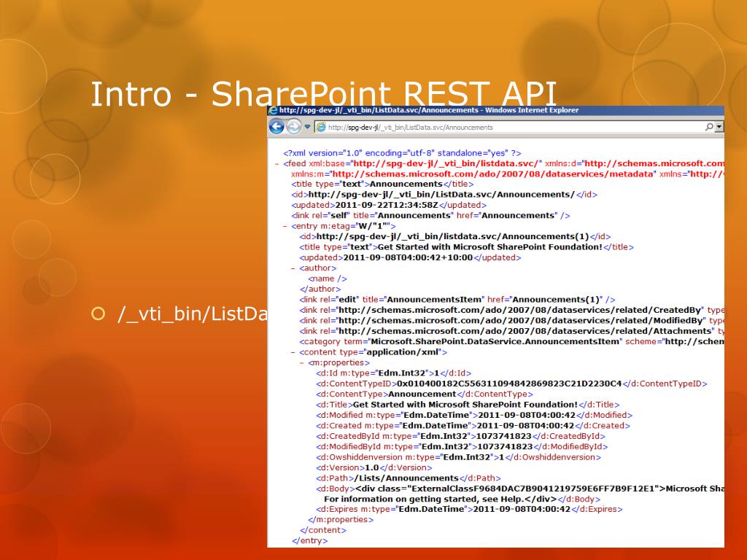Open the address bar dropdown arrow

[719, 127]
